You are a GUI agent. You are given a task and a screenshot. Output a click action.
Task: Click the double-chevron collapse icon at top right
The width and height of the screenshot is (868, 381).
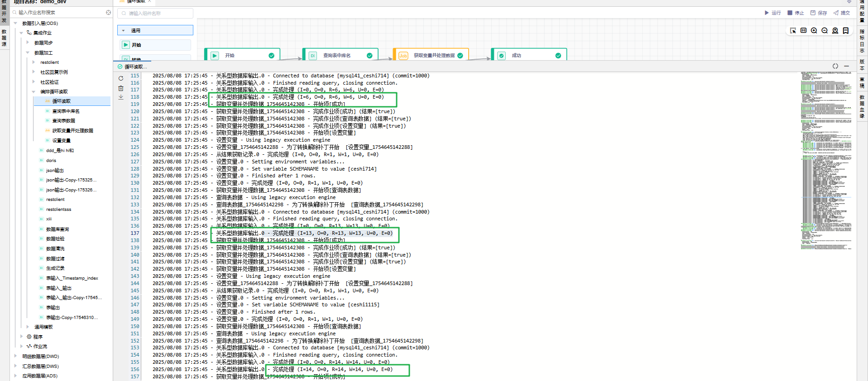[849, 2]
